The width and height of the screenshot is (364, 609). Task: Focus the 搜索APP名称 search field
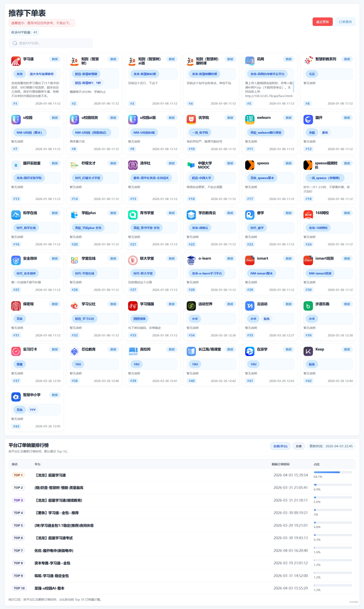(51, 43)
